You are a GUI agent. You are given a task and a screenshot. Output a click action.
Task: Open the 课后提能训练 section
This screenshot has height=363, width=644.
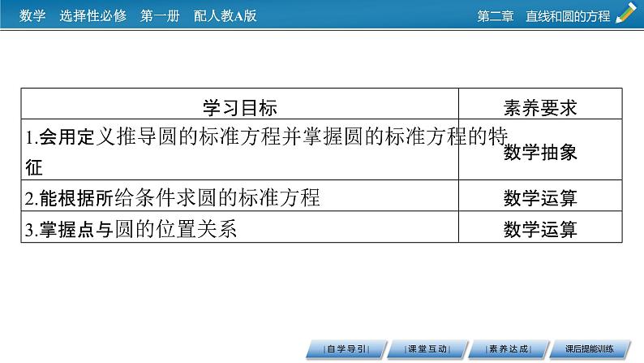[590, 348]
